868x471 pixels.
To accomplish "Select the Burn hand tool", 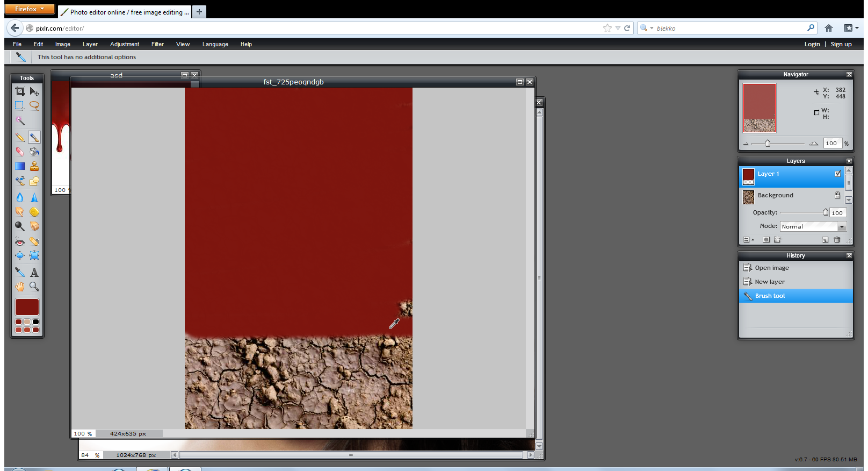I will coord(34,226).
